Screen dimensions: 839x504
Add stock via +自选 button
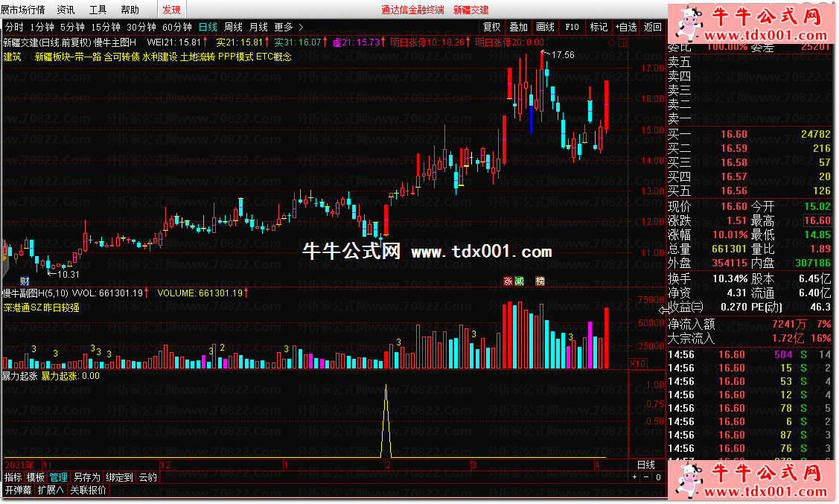(x=626, y=27)
